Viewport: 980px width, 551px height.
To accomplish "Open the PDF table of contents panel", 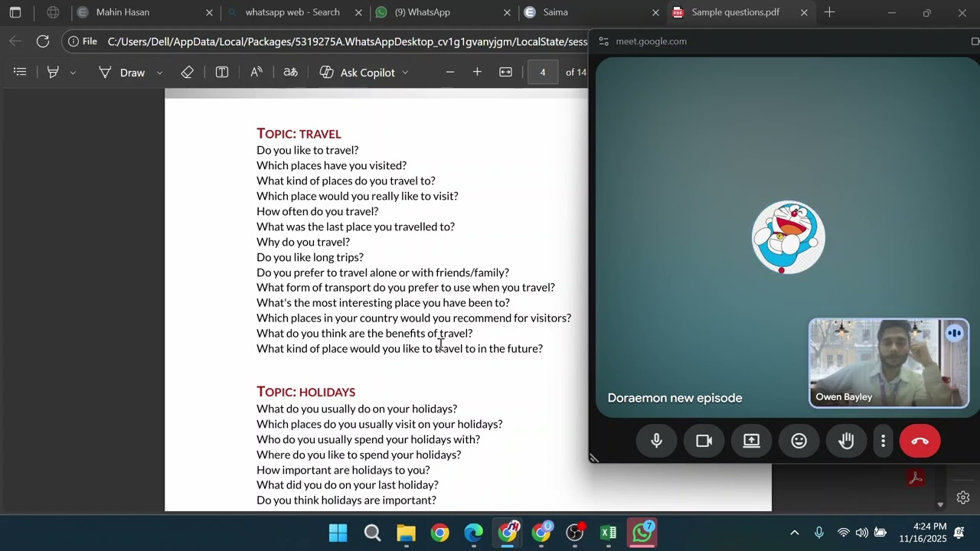I will (x=21, y=72).
